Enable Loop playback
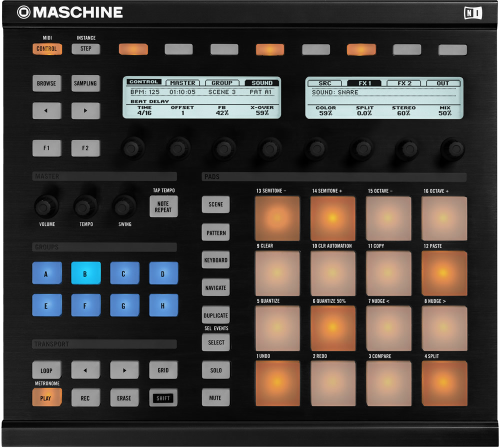 [x=46, y=370]
